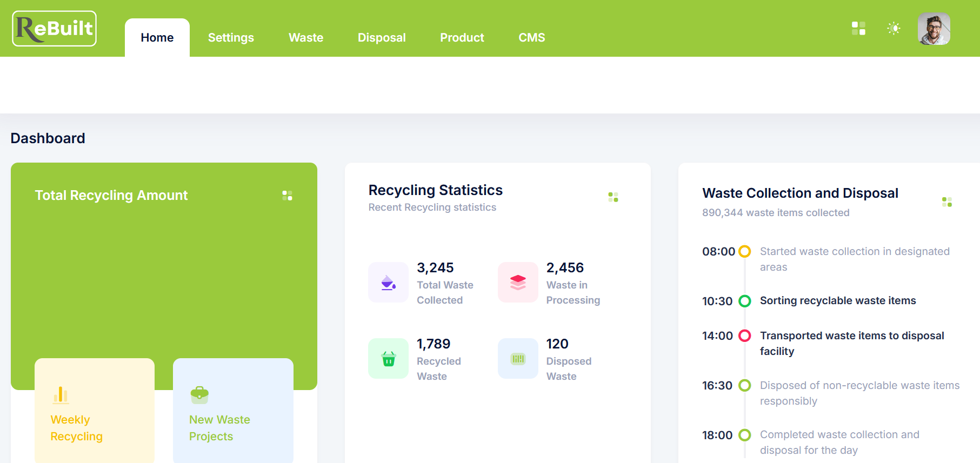This screenshot has height=463, width=980.
Task: Open the New Waste Projects link
Action: coord(219,428)
